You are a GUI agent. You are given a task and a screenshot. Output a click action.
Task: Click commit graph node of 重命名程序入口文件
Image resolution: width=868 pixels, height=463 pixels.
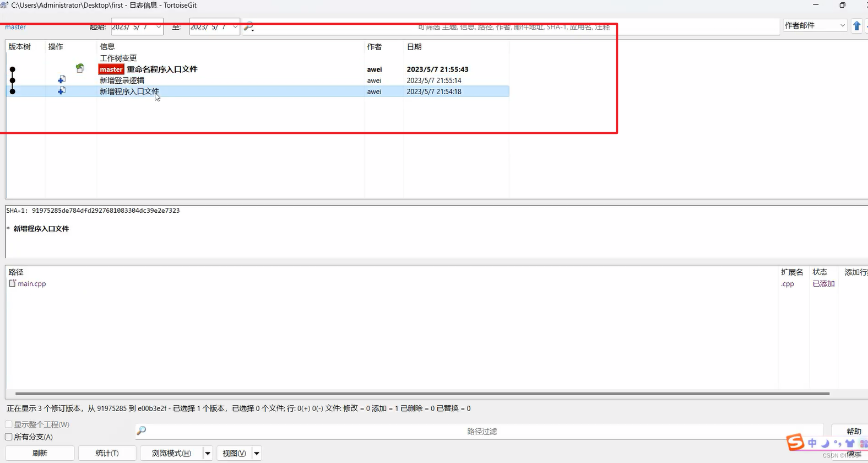pyautogui.click(x=13, y=69)
